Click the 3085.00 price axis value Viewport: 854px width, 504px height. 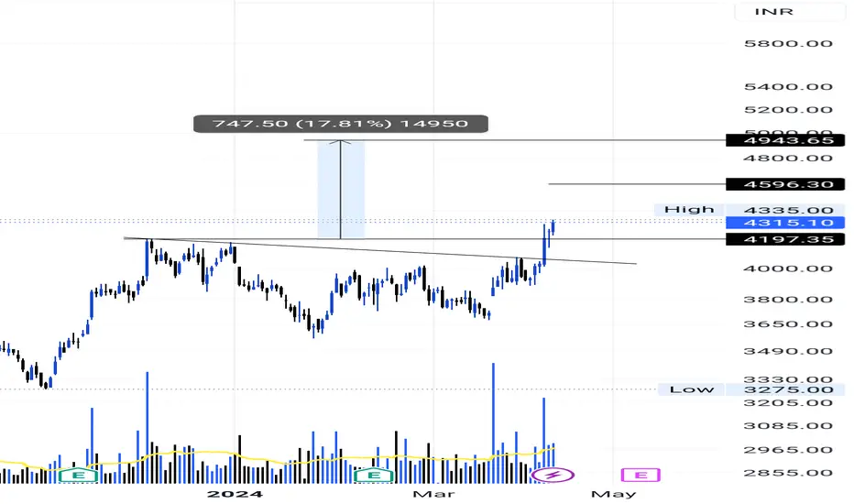(x=788, y=426)
